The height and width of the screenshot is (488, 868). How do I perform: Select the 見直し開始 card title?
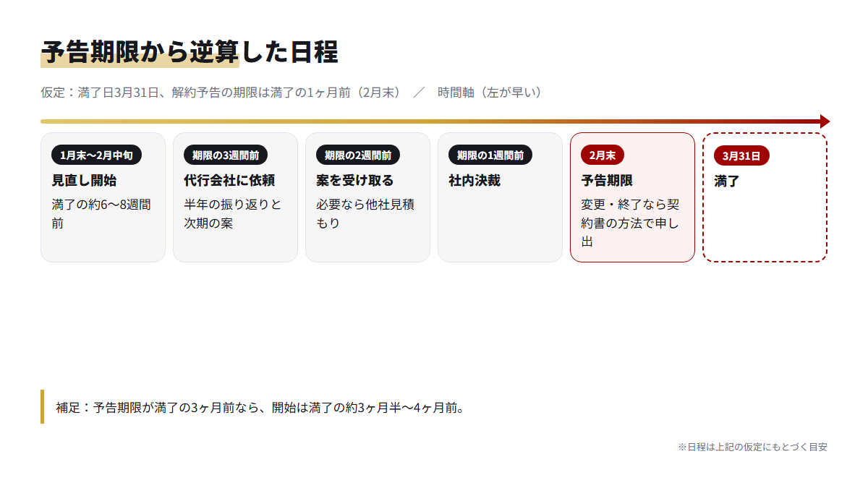(84, 180)
